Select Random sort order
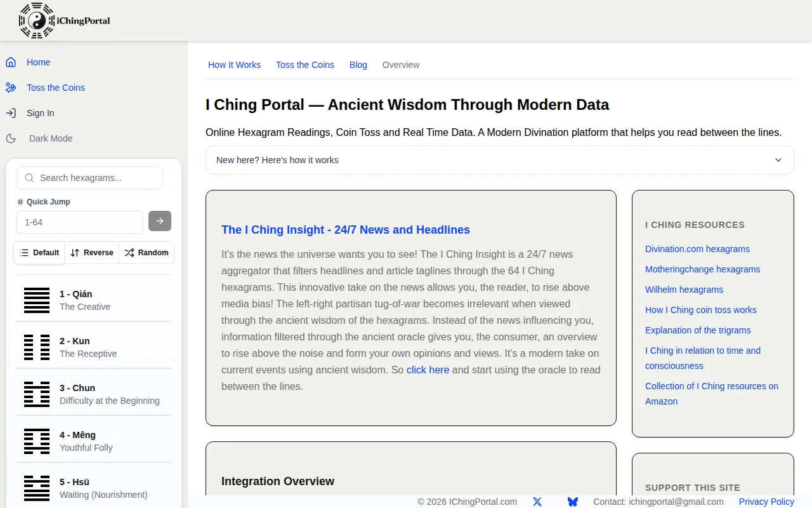 147,253
